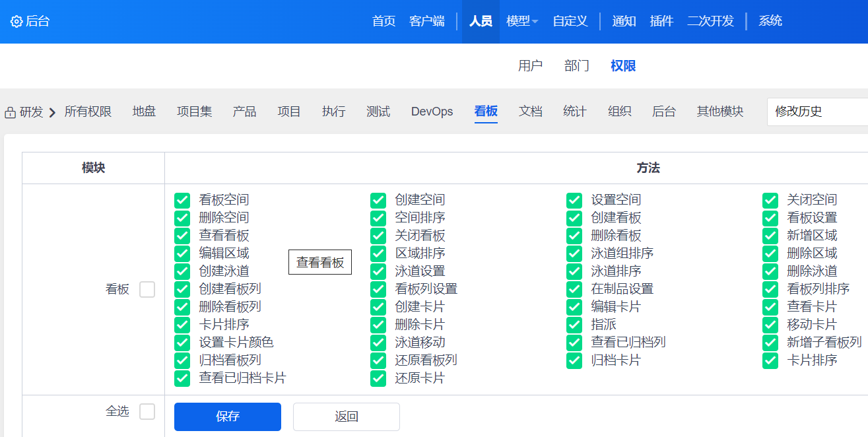Screen dimensions: 868x437
Task: Switch to the 部门 tab
Action: [576, 66]
